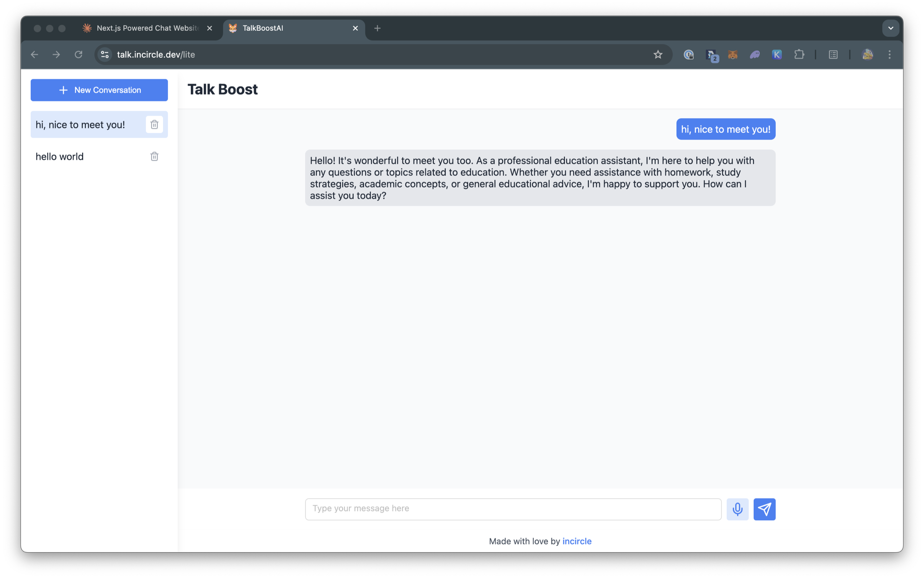The height and width of the screenshot is (578, 924).
Task: Open a new browser tab
Action: point(377,28)
